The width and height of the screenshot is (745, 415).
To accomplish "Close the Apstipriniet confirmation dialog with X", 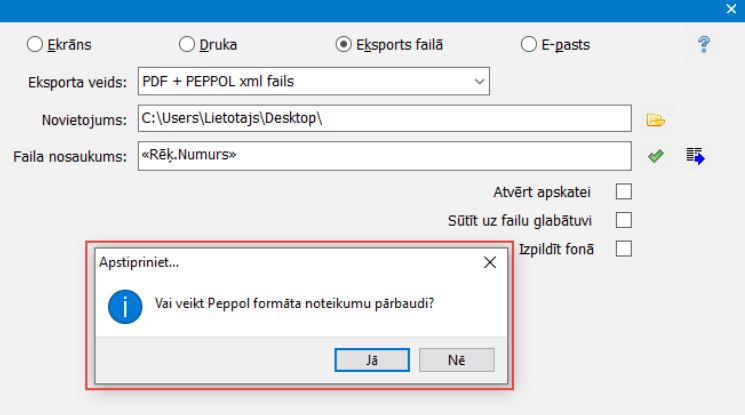I will (490, 263).
